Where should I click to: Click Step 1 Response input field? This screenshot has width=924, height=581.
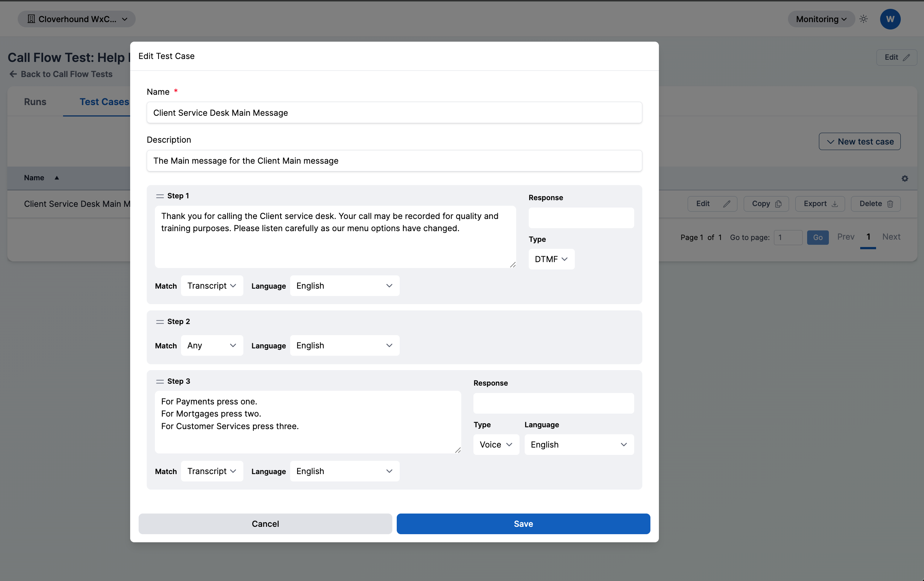tap(581, 218)
